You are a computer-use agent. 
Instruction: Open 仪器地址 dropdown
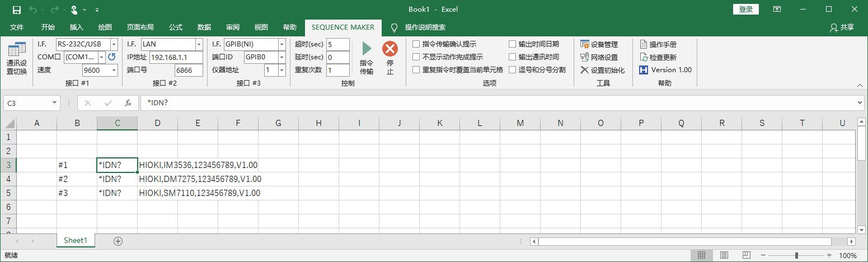point(282,70)
